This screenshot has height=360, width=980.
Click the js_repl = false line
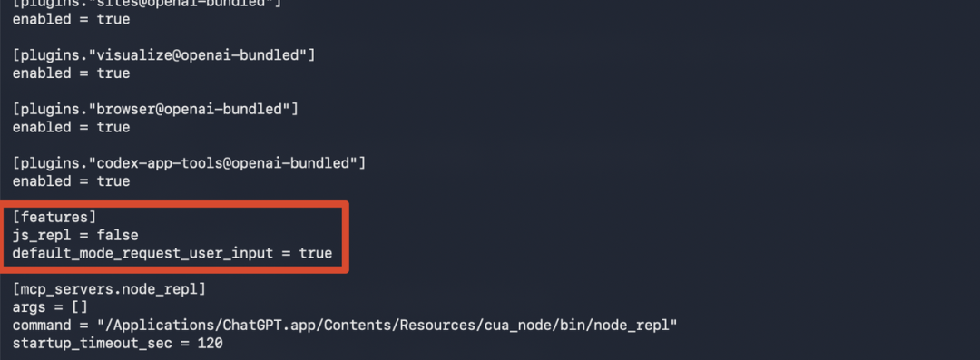click(x=75, y=235)
